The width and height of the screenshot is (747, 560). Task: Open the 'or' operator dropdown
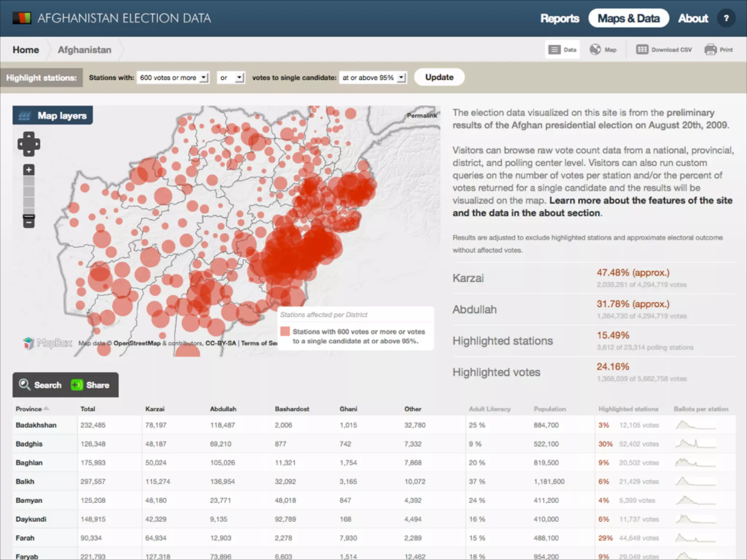point(231,77)
